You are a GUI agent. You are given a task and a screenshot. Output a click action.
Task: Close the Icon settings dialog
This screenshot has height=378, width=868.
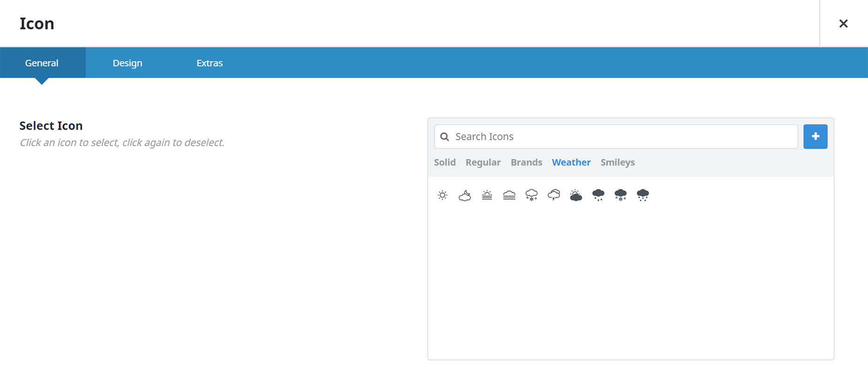[844, 23]
